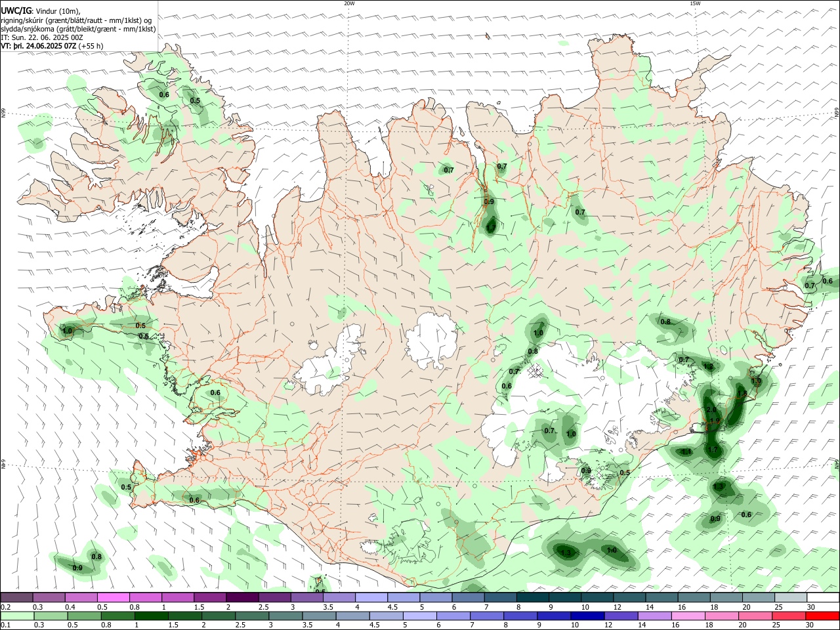This screenshot has height=630, width=840.
Task: Click the 20W longitude label
Action: [x=349, y=3]
